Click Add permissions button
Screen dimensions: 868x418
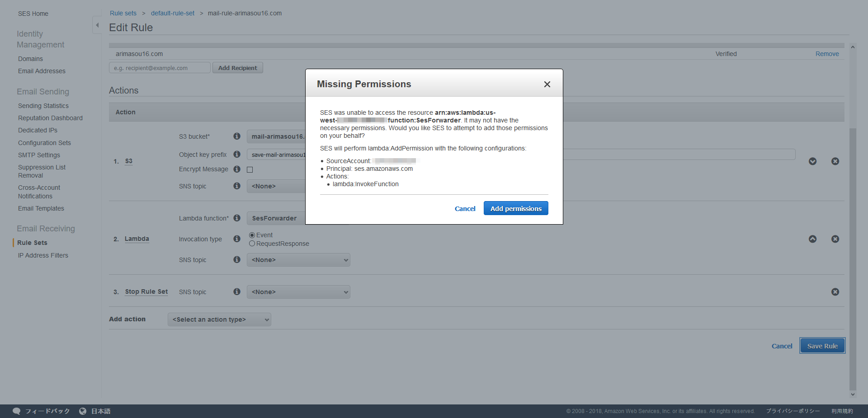pyautogui.click(x=516, y=208)
